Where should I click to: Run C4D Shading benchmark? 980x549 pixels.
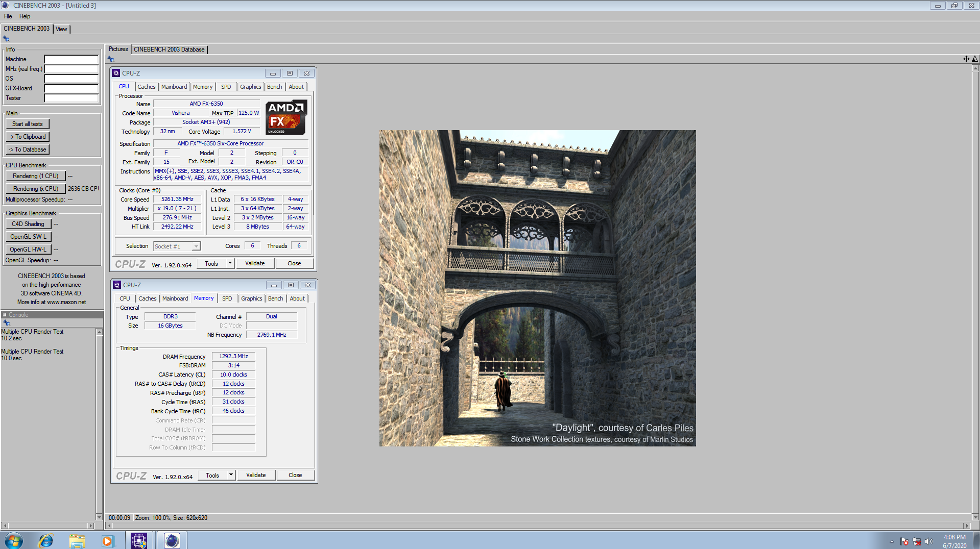pos(29,224)
